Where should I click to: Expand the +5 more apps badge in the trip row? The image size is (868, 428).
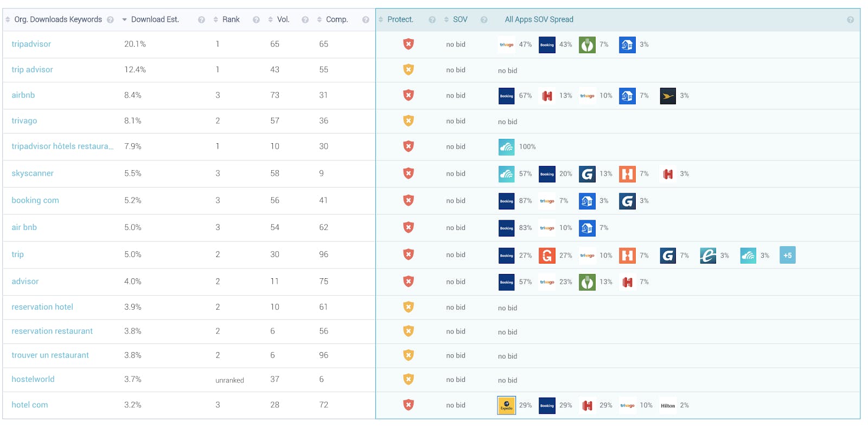point(788,255)
